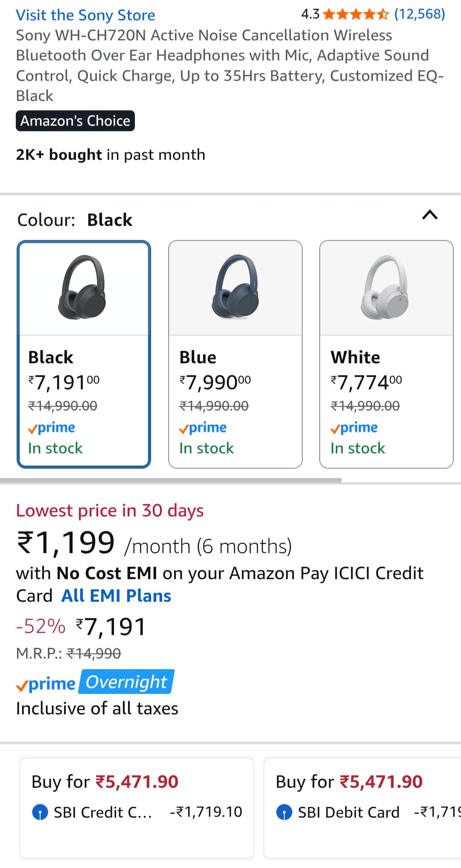Tap the Black headphones thumbnail
This screenshot has width=461, height=868.
83,287
